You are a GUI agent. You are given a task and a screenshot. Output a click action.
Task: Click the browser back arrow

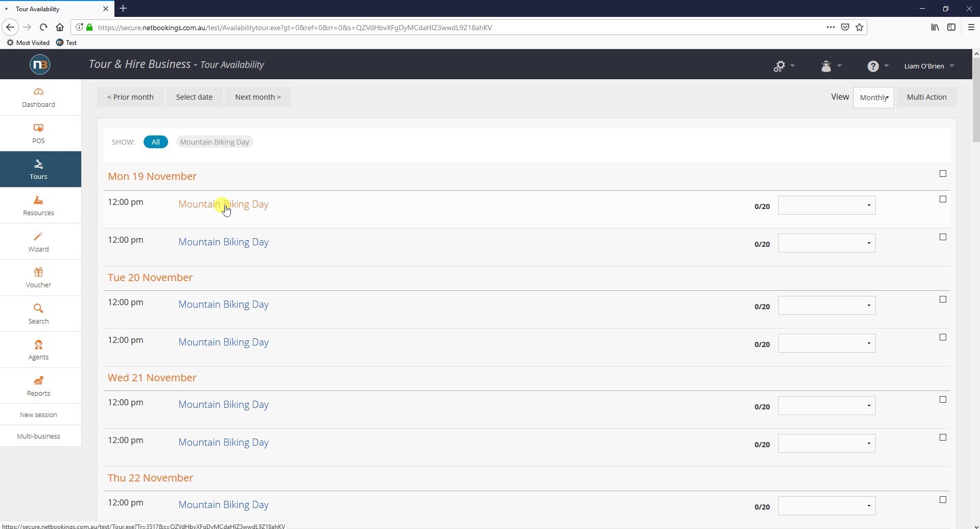click(10, 27)
